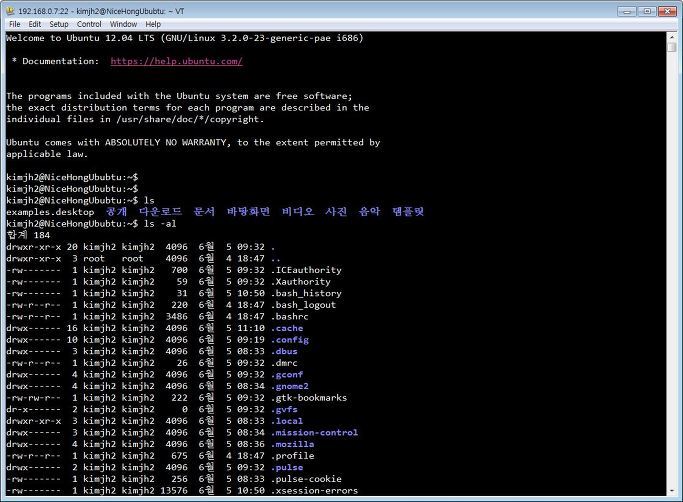Click the 비디오 directory name
The height and width of the screenshot is (502, 683).
(x=298, y=212)
